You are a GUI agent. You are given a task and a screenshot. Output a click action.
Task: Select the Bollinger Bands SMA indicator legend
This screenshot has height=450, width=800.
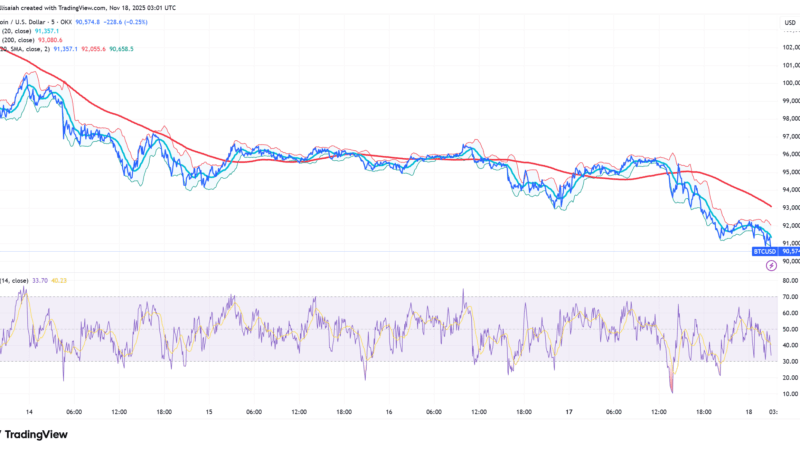tap(25, 50)
